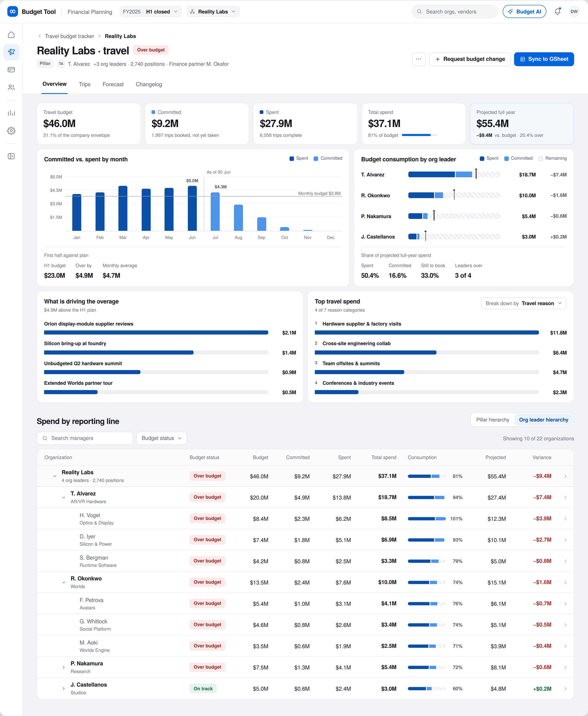This screenshot has width=588, height=716.
Task: Click the breadcrumb back chevron
Action: (x=40, y=36)
